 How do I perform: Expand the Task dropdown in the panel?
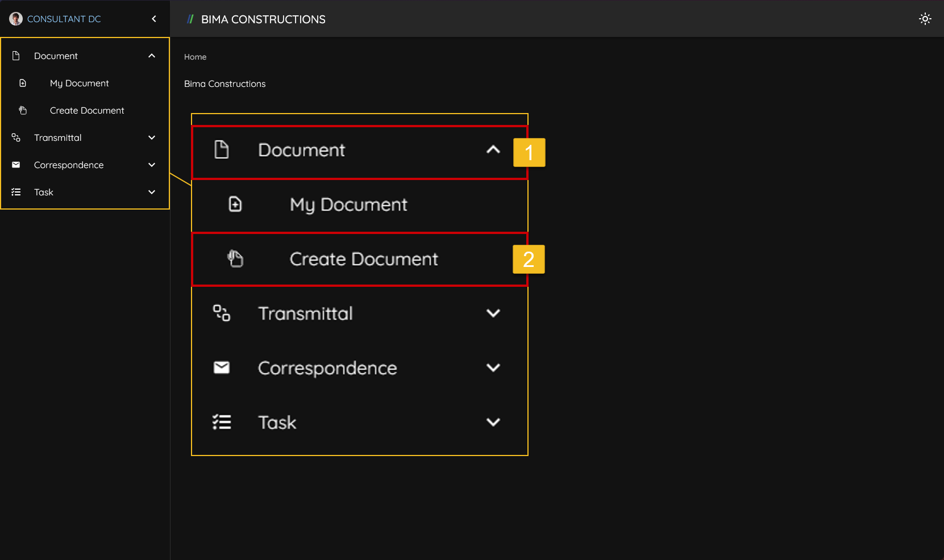point(493,422)
